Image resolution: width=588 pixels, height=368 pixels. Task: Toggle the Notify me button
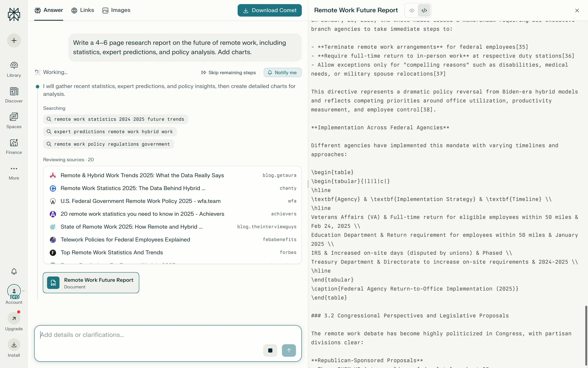(282, 72)
